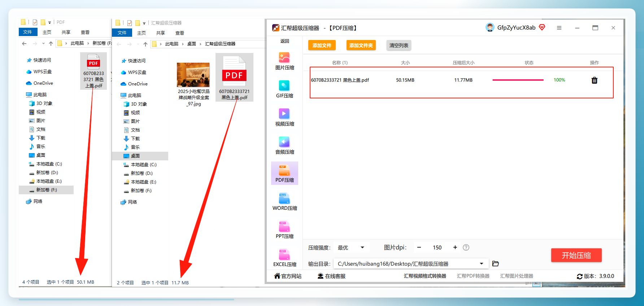Select 桌面 in 汇帮超级压缩器 explorer tree
Image resolution: width=644 pixels, height=306 pixels.
tap(140, 156)
